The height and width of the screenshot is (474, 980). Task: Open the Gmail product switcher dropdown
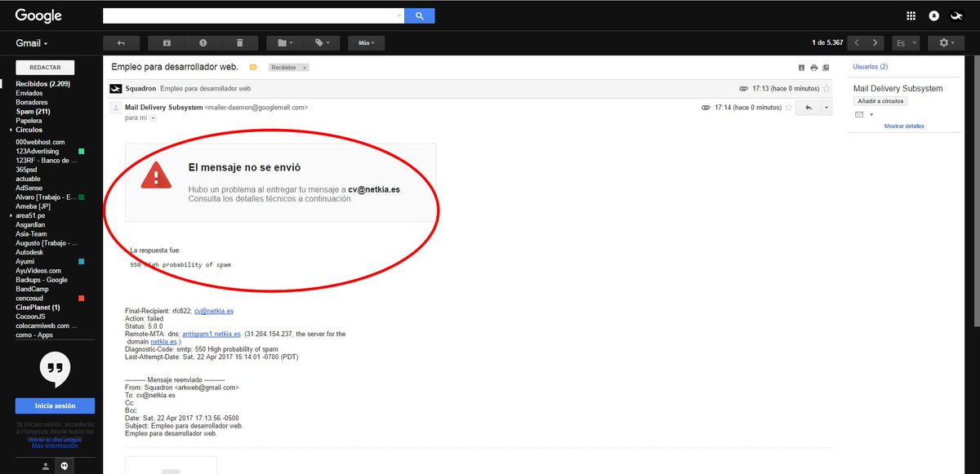[32, 43]
